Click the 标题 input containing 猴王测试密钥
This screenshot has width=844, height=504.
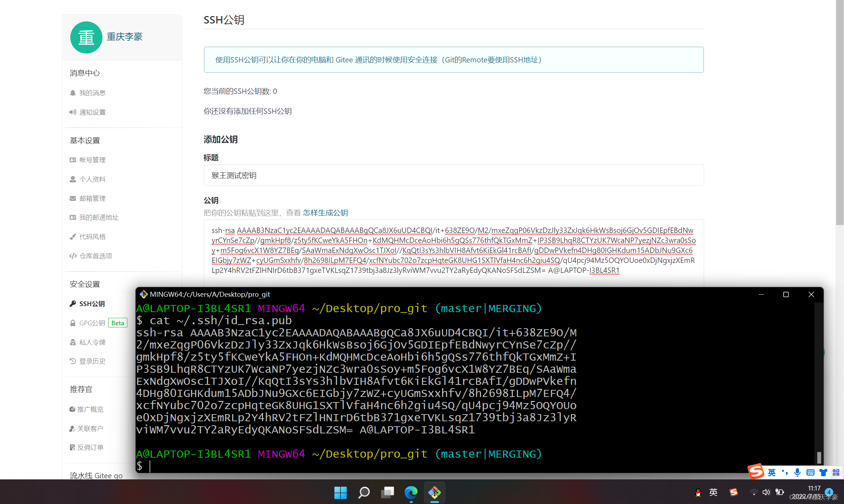point(454,175)
